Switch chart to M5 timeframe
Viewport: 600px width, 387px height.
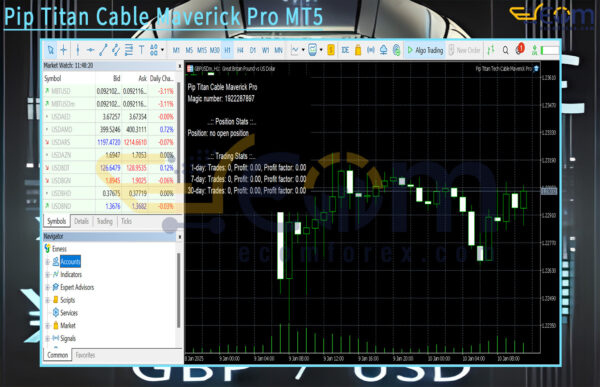189,50
